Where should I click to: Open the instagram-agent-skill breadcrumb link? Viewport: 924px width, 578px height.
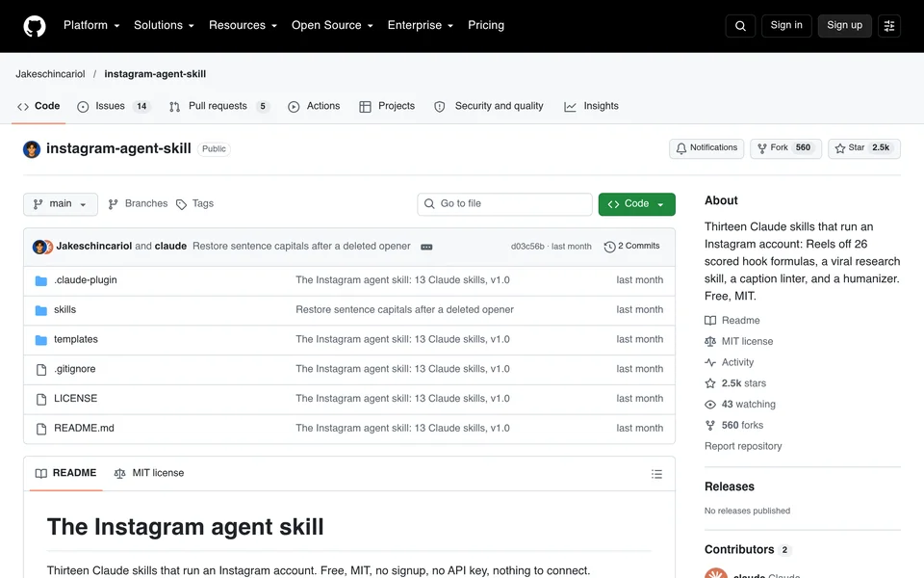(x=155, y=74)
